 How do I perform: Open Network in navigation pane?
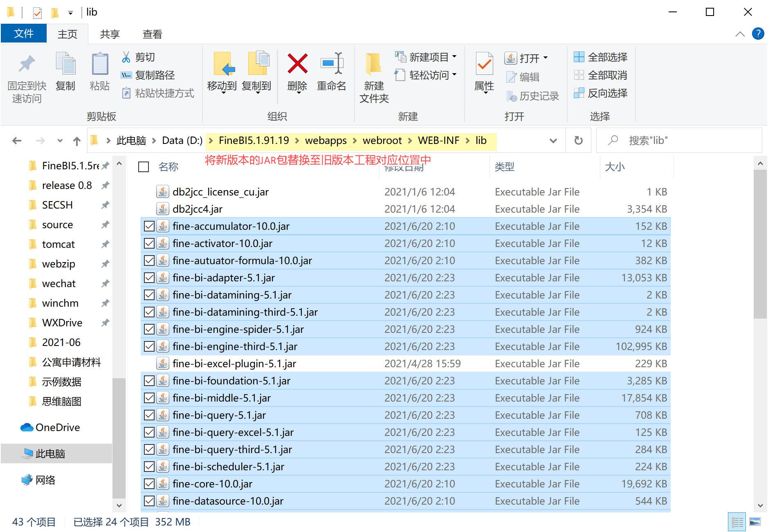pos(45,480)
